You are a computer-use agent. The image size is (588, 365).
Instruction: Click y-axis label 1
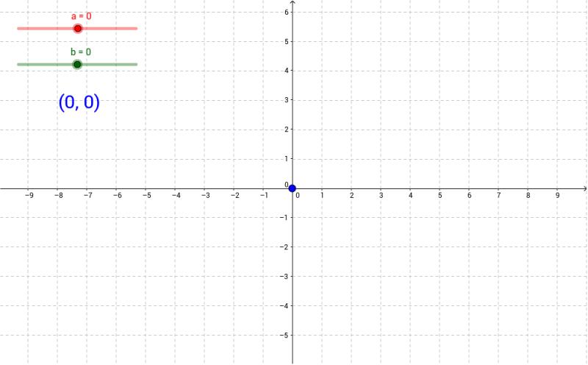click(287, 159)
